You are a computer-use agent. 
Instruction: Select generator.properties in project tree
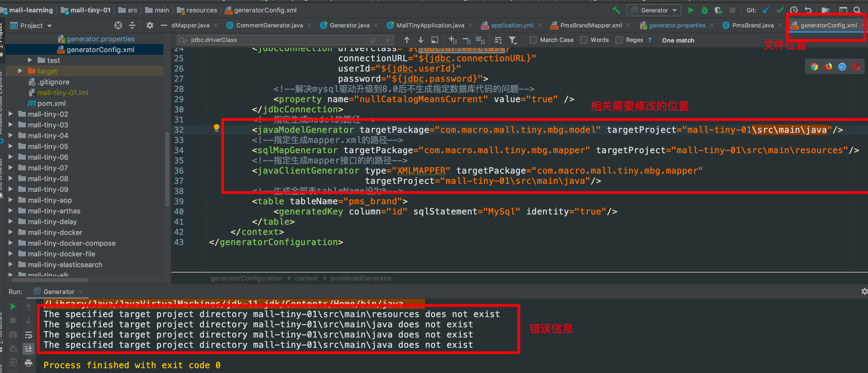coord(100,39)
